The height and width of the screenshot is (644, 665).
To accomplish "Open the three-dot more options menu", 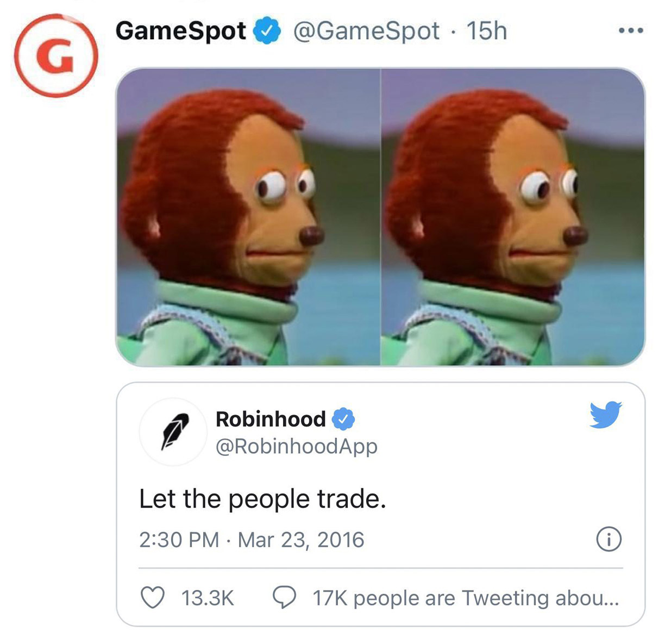I will (x=631, y=30).
